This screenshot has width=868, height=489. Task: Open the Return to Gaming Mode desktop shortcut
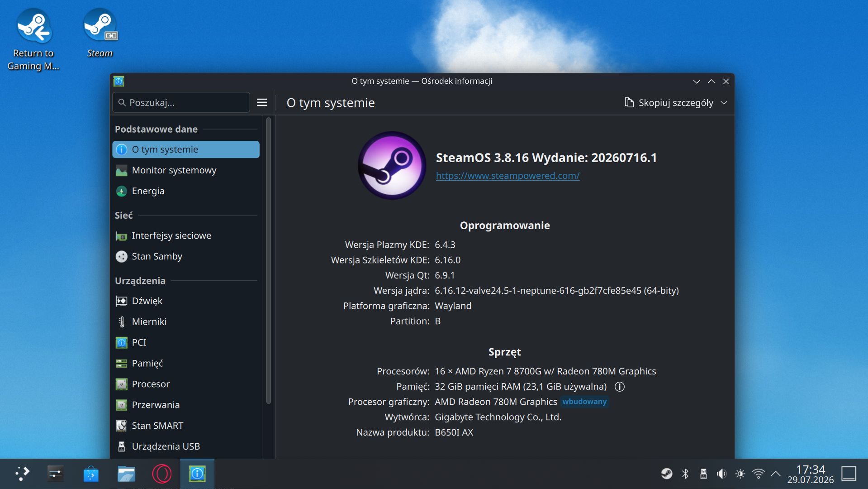(x=33, y=40)
